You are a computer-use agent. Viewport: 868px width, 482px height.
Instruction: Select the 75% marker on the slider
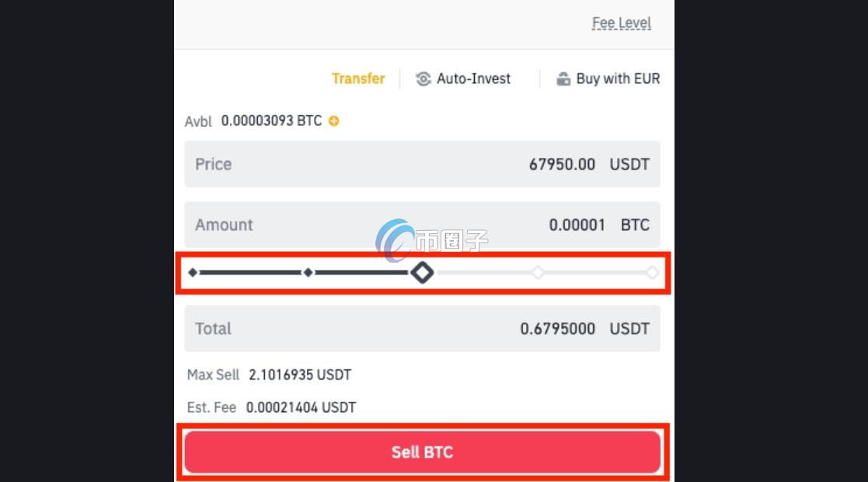(538, 273)
